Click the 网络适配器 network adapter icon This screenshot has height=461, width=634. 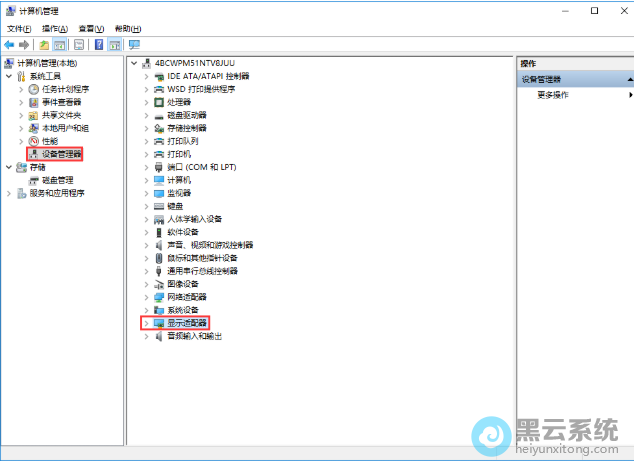[x=159, y=297]
